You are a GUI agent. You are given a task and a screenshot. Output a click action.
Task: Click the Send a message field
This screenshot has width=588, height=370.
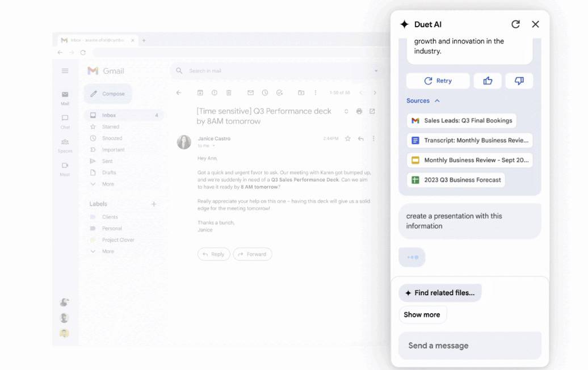click(470, 346)
